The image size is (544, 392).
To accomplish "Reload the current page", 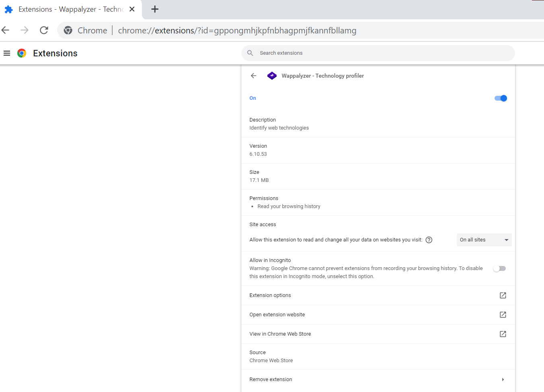I will pos(44,30).
